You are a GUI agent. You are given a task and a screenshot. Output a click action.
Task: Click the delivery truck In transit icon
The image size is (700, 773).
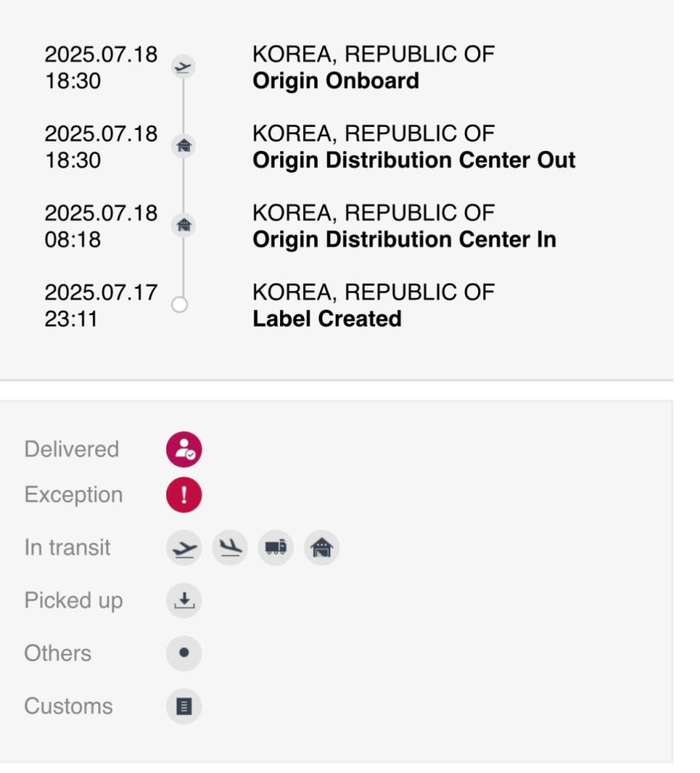(275, 548)
